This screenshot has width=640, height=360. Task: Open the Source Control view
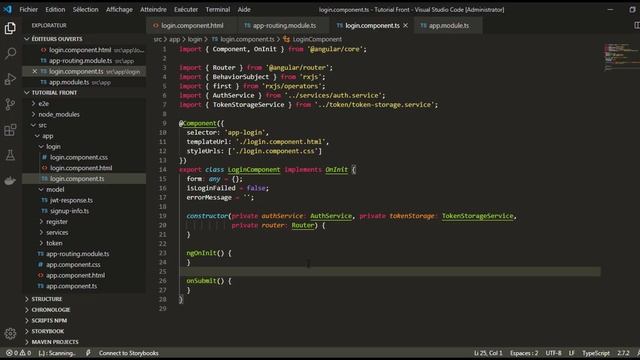[10, 104]
